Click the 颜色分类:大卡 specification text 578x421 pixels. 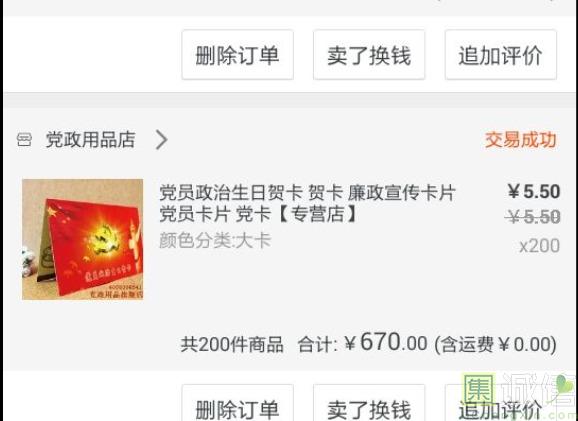coord(215,241)
